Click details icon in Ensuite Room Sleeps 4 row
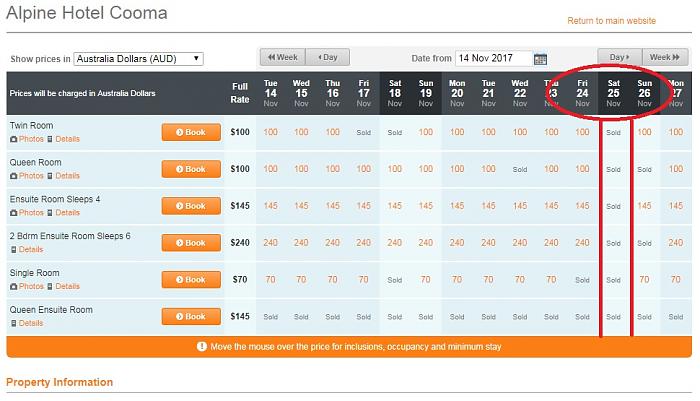The height and width of the screenshot is (401, 700). 50,213
